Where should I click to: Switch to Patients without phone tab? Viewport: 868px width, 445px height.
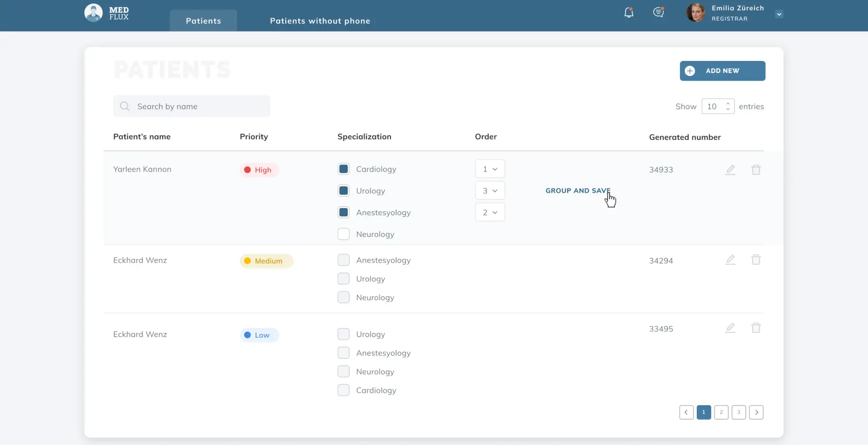coord(320,21)
